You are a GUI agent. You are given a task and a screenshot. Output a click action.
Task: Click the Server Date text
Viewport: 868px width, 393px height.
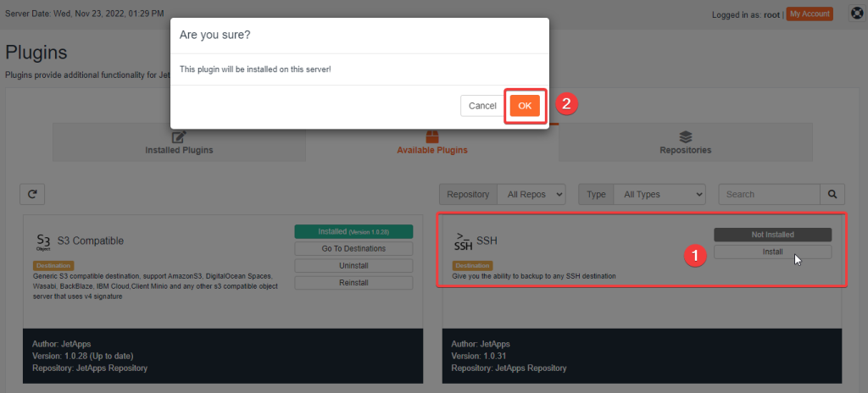84,14
